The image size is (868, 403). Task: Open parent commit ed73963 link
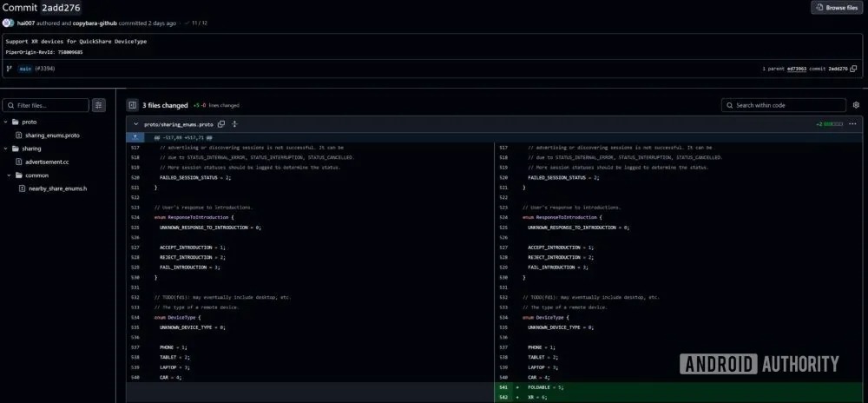795,68
